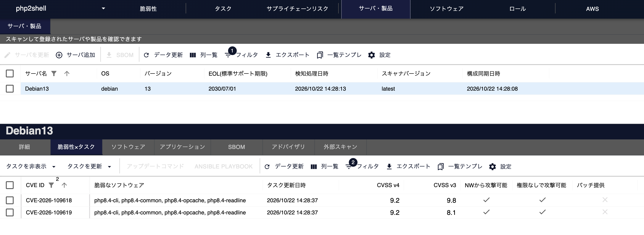Click the Debian13 server name cell

pyautogui.click(x=37, y=89)
